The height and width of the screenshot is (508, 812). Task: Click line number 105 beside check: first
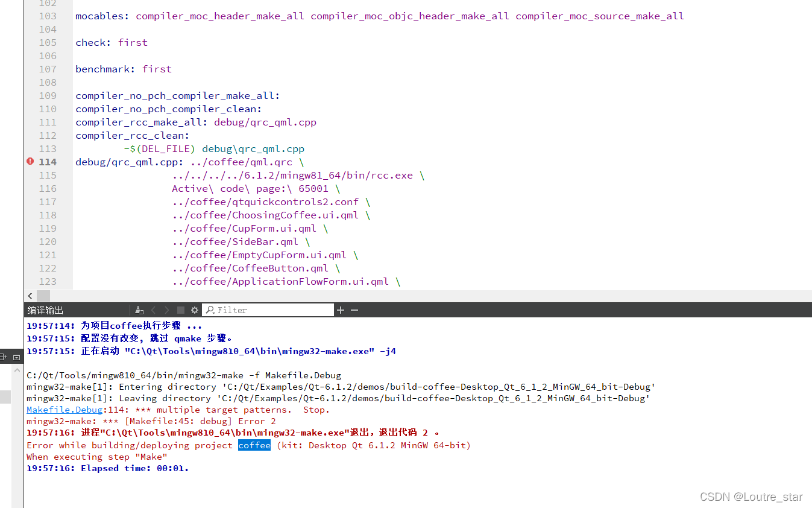[47, 42]
